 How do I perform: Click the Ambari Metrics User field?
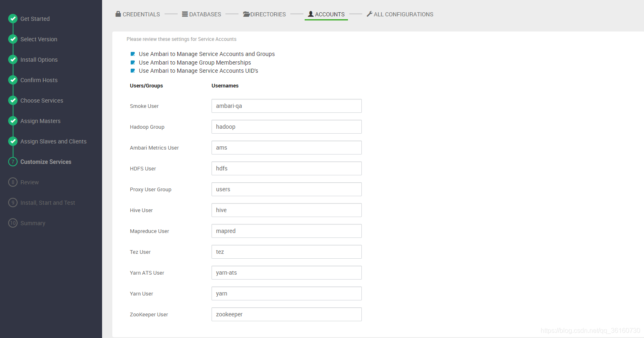[x=287, y=148]
